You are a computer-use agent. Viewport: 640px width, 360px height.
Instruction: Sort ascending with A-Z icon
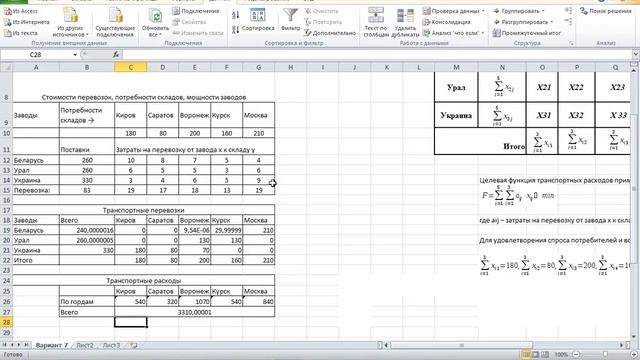pos(236,15)
